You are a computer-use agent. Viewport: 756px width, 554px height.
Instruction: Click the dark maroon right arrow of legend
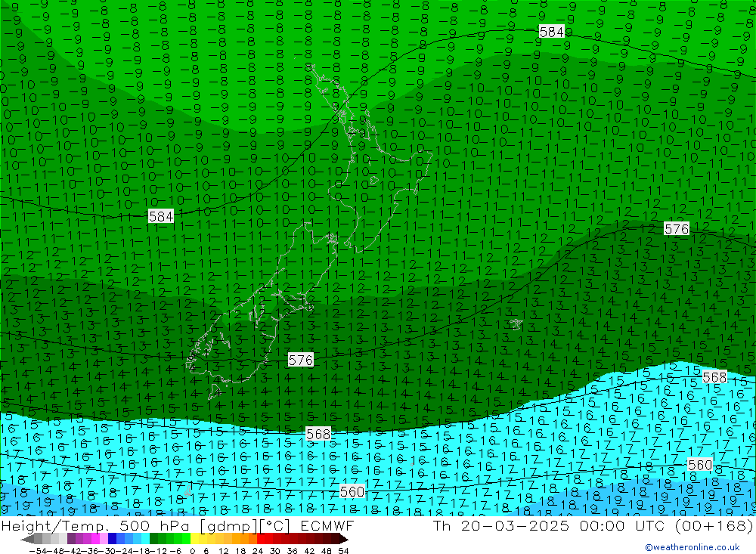click(x=343, y=540)
